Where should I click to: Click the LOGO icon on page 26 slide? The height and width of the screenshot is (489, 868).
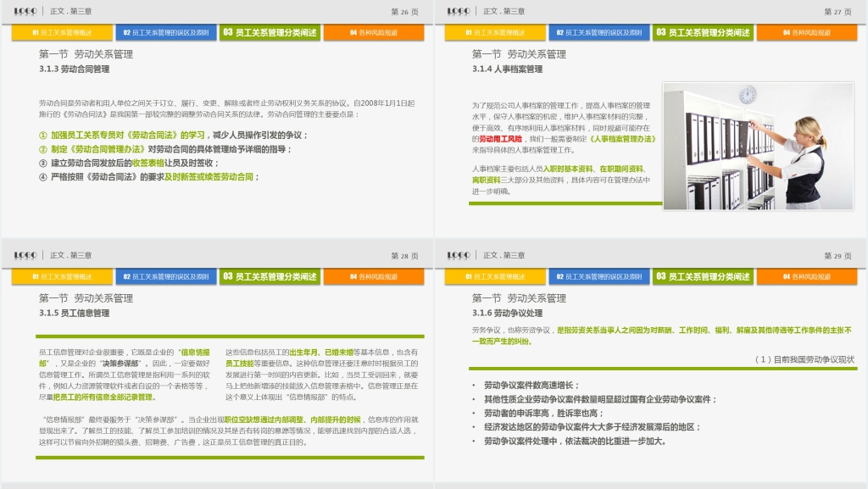tap(25, 12)
